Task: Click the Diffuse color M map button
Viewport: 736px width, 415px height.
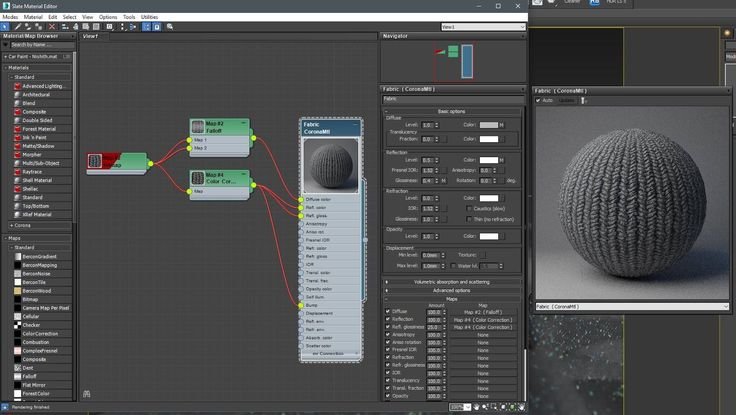Action: [x=501, y=125]
